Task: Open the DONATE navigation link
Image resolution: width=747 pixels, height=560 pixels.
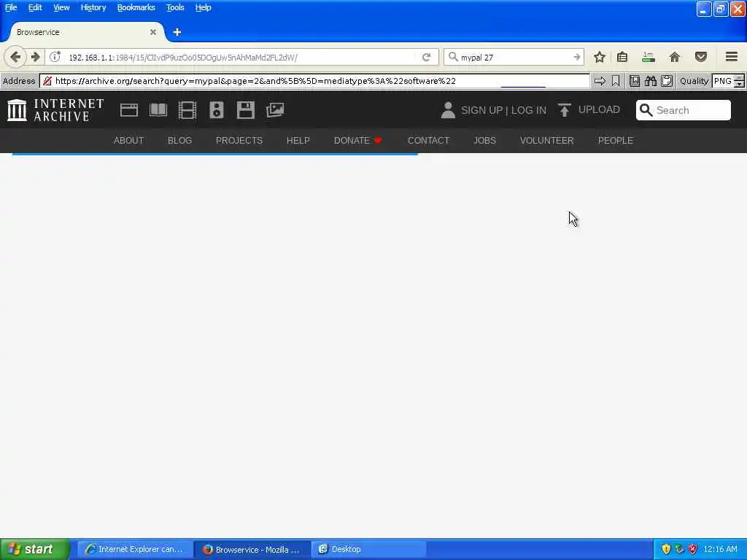Action: point(357,141)
